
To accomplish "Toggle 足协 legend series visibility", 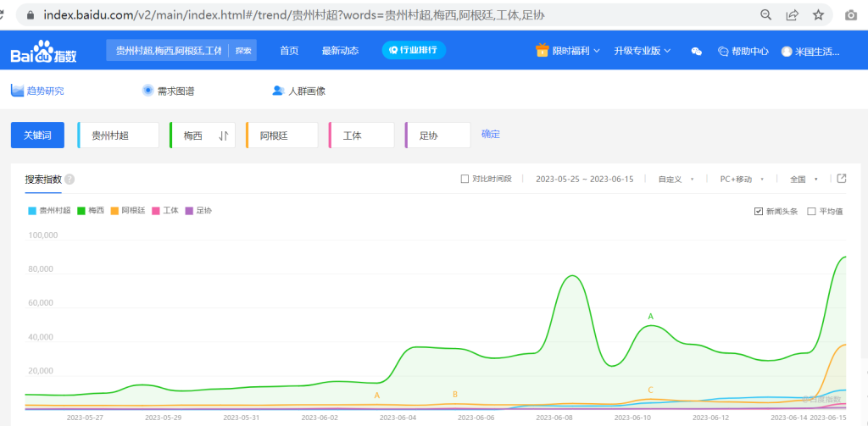I will coord(198,210).
